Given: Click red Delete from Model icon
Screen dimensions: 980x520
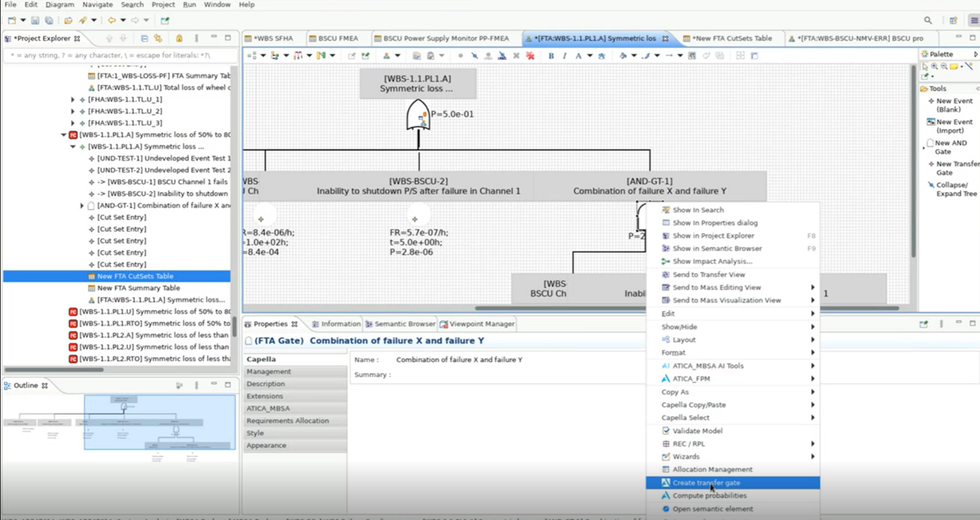Looking at the screenshot, I should 530,56.
